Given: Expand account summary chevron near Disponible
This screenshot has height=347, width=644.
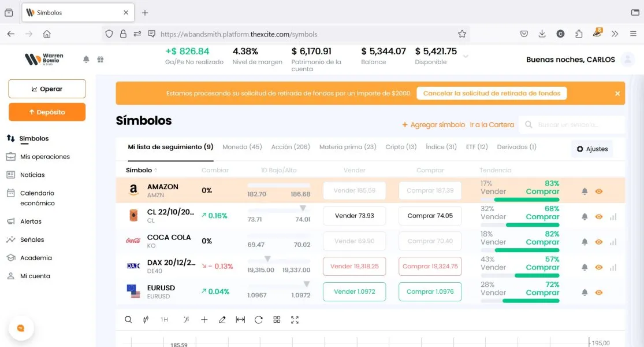Looking at the screenshot, I should tap(466, 56).
